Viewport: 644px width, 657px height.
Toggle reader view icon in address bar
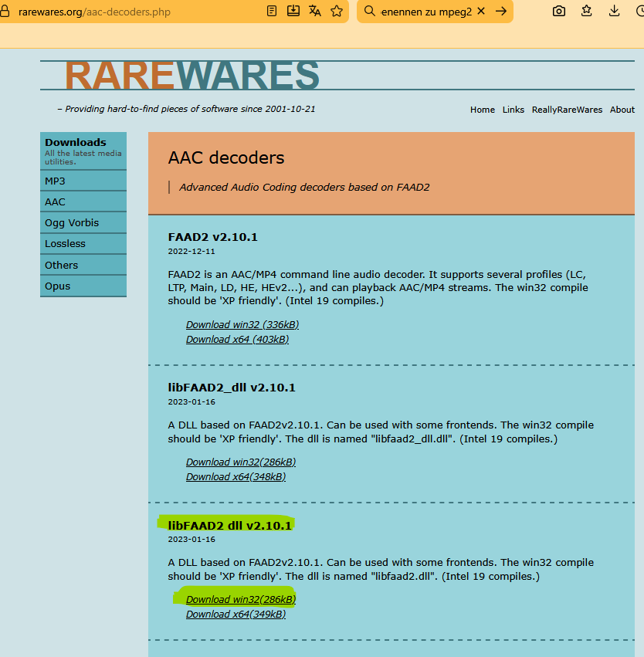click(x=272, y=12)
